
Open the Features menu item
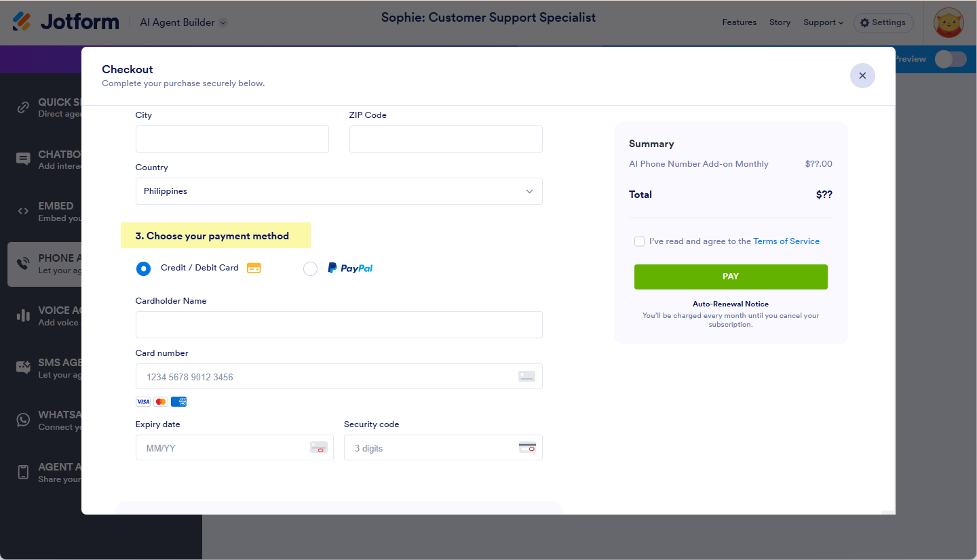coord(739,22)
